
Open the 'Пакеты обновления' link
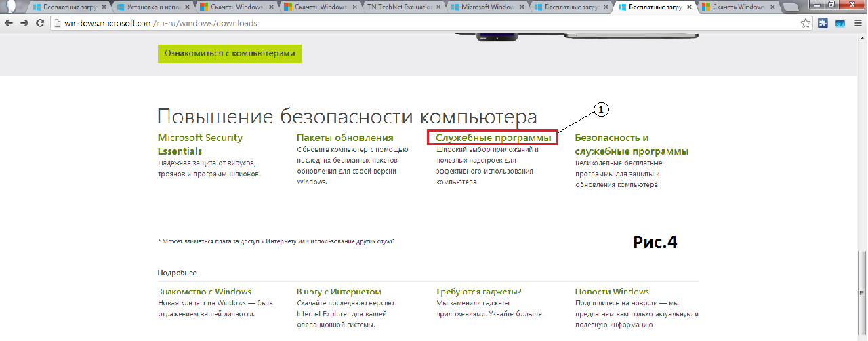tap(344, 138)
